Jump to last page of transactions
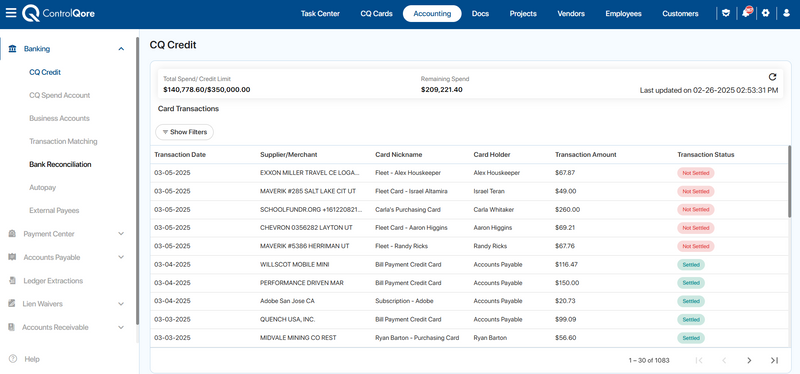 click(774, 360)
